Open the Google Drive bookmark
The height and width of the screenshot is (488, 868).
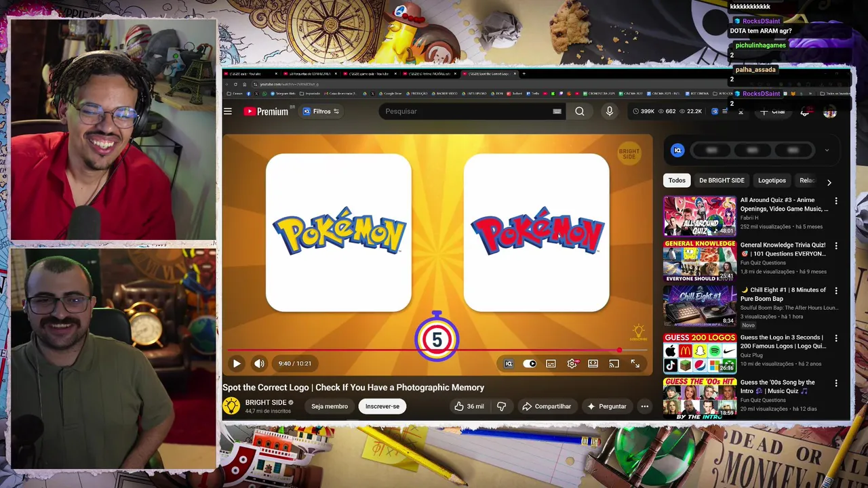[390, 94]
